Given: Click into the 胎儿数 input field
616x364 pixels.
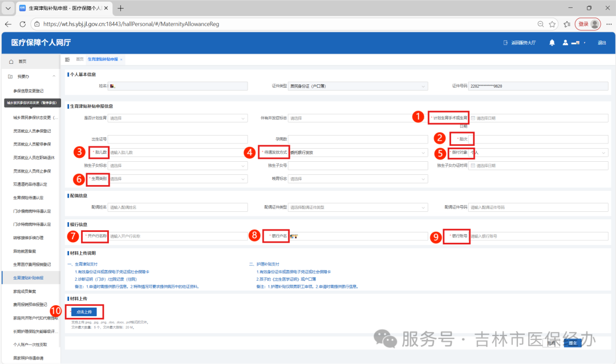Looking at the screenshot, I should 177,153.
